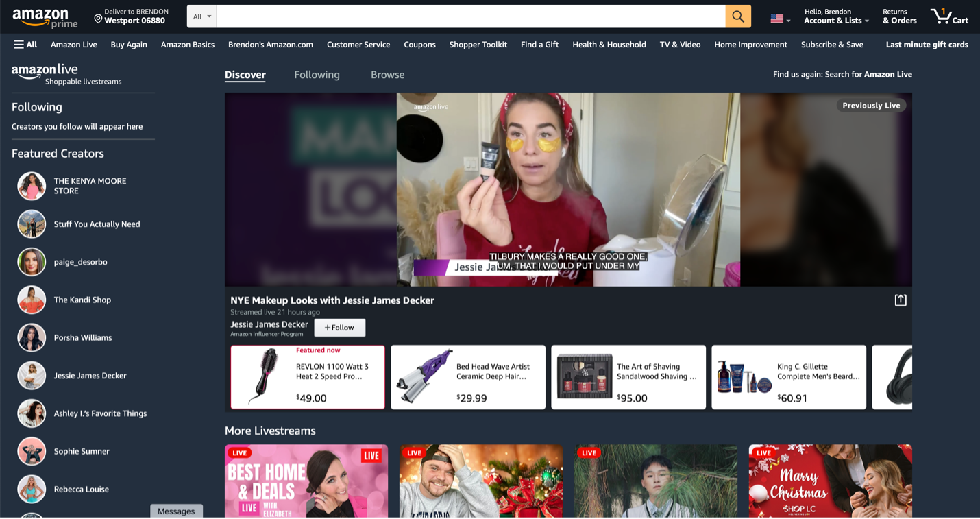Open the shopping cart icon
The image size is (980, 519).
[949, 16]
